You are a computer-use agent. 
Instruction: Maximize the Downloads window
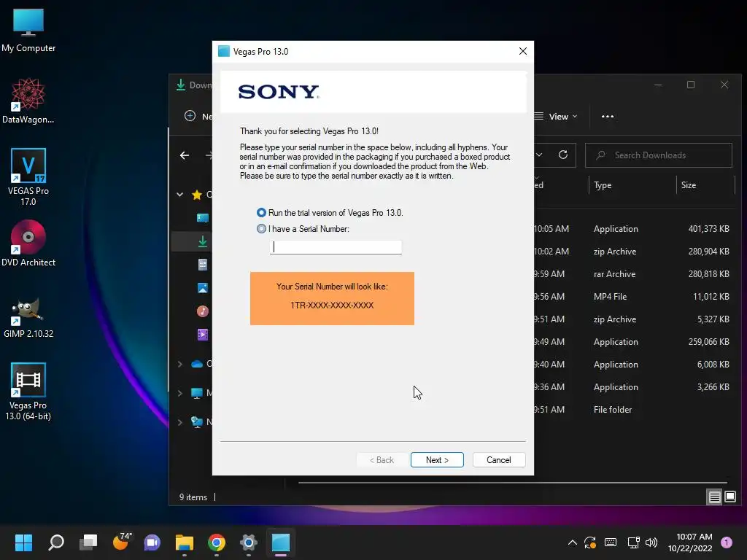[690, 85]
